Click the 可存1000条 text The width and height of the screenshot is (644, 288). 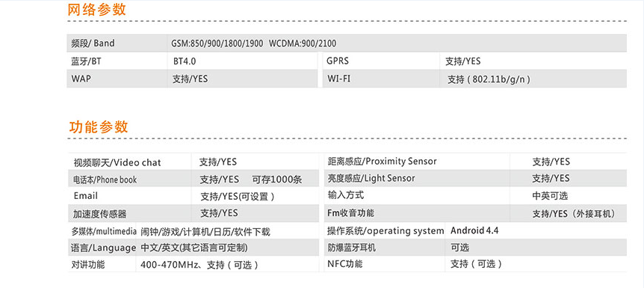[277, 180]
